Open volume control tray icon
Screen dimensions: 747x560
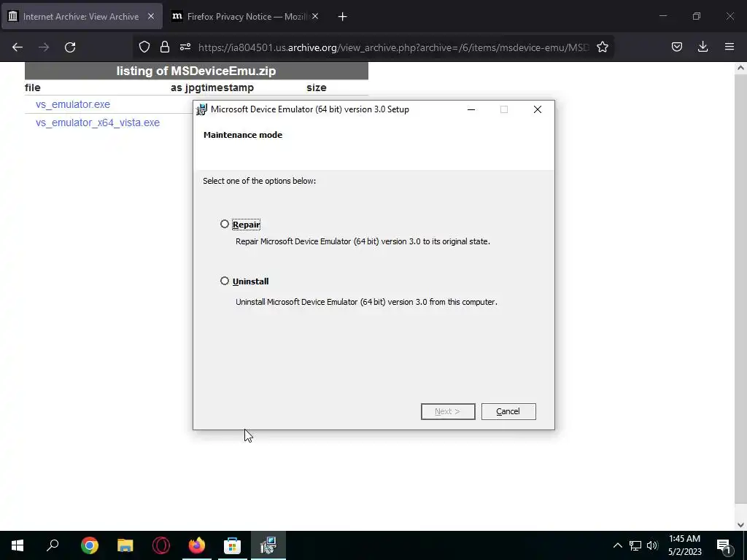652,545
